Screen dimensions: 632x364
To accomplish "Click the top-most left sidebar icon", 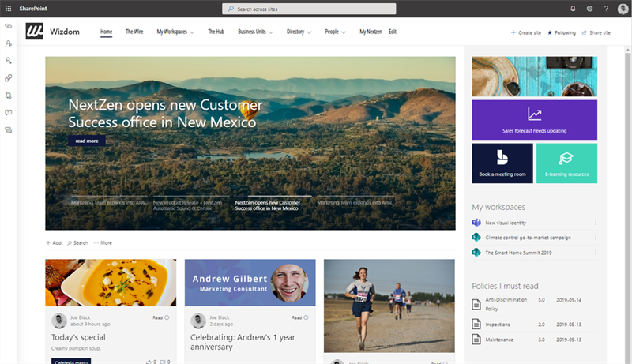I will tap(8, 26).
